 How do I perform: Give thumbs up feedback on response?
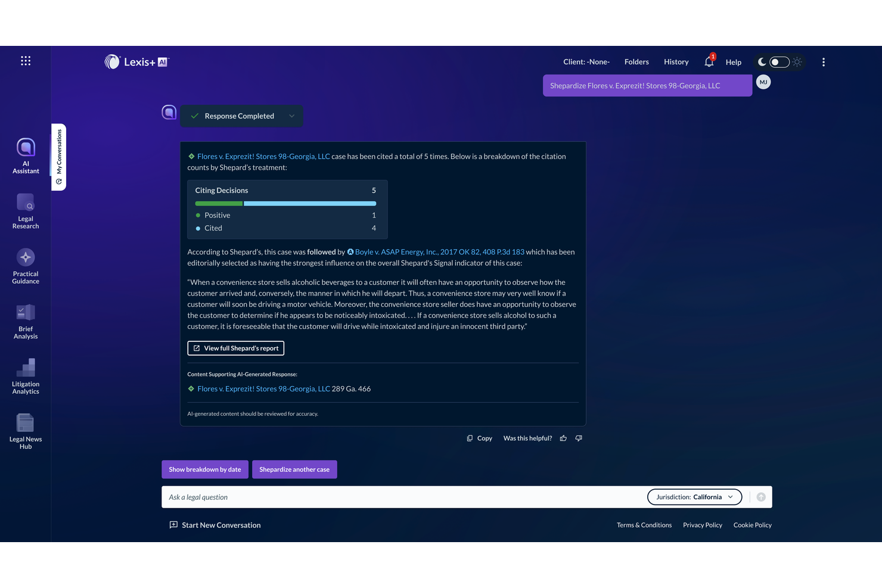click(x=563, y=438)
